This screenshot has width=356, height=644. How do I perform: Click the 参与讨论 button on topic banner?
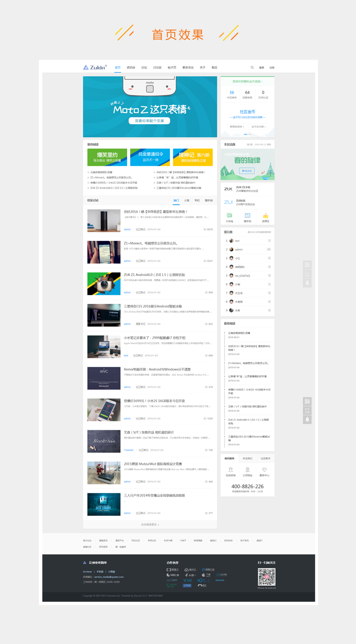coord(247,171)
